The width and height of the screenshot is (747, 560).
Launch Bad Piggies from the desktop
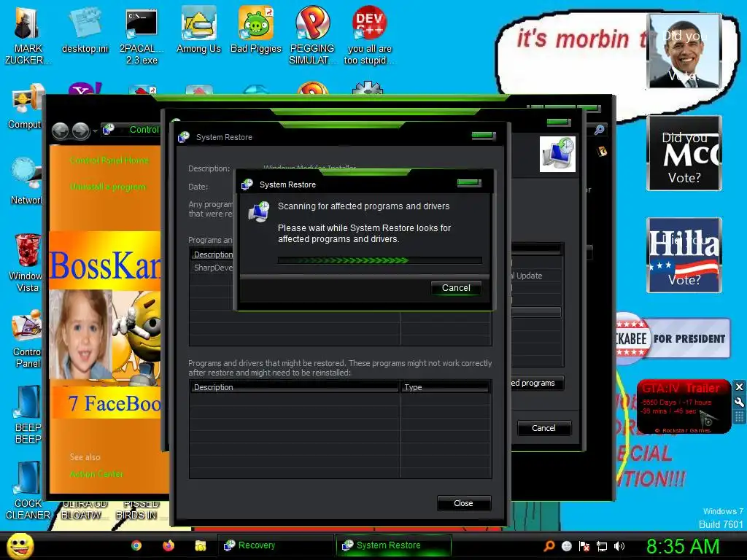coord(256,29)
